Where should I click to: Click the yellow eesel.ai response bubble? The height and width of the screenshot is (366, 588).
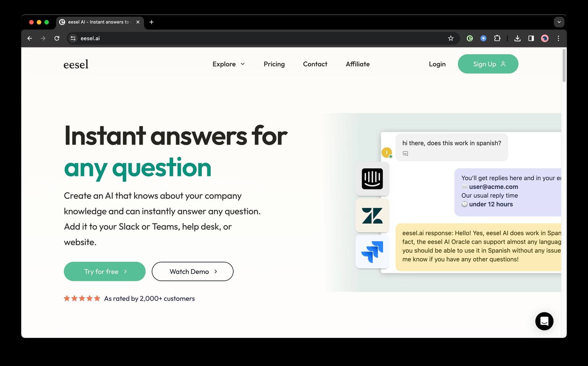(478, 247)
